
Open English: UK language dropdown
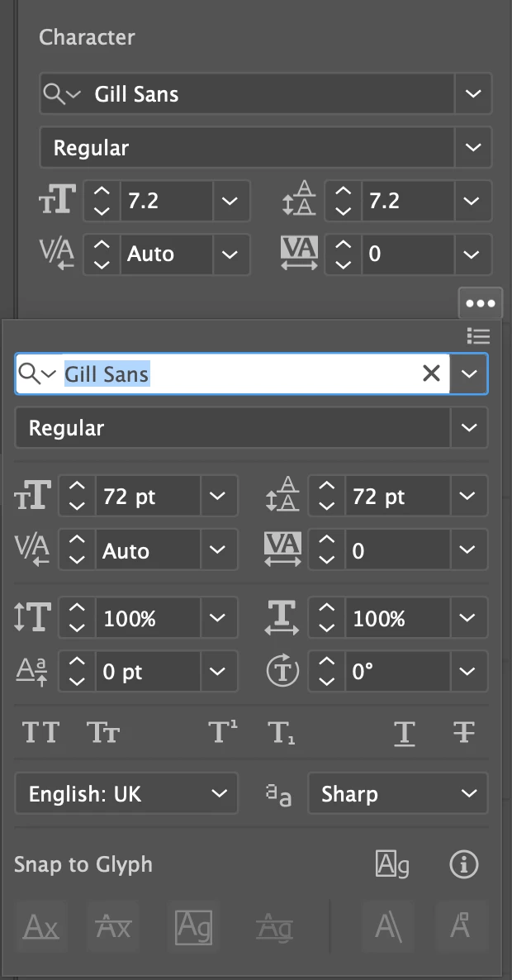(x=126, y=794)
